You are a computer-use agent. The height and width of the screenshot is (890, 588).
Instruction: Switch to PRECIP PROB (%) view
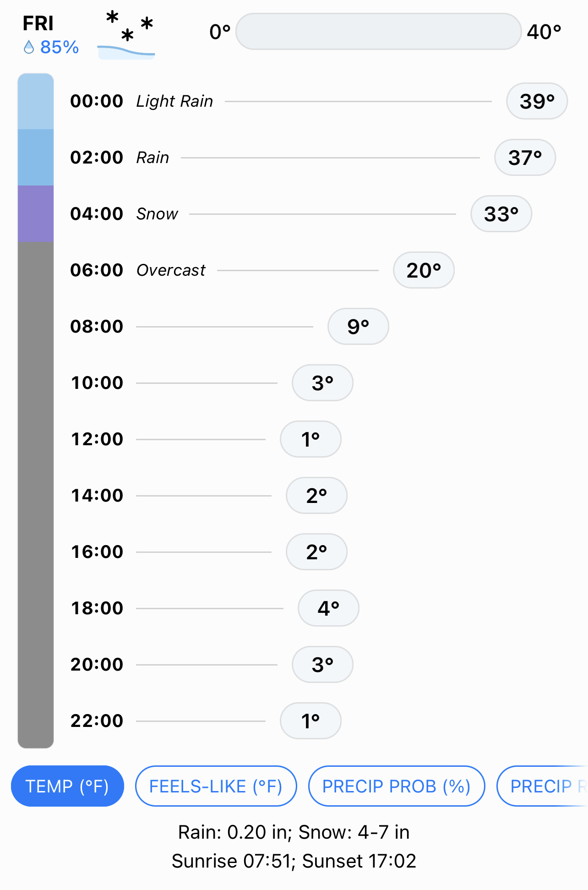pyautogui.click(x=397, y=786)
